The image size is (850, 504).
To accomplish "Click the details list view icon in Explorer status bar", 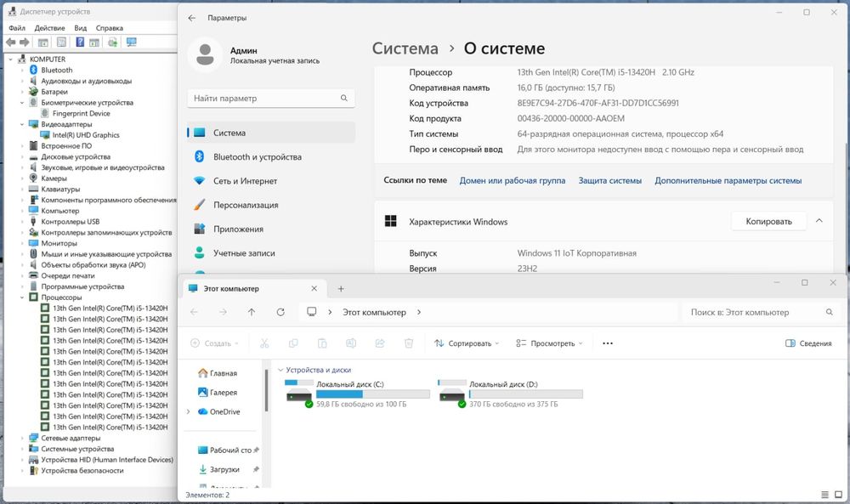I will tap(824, 495).
